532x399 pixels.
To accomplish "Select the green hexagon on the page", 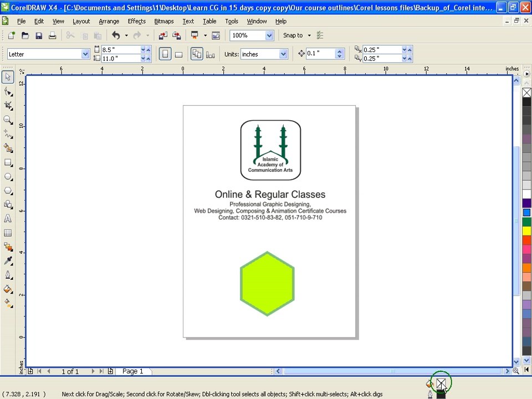I will (x=267, y=284).
